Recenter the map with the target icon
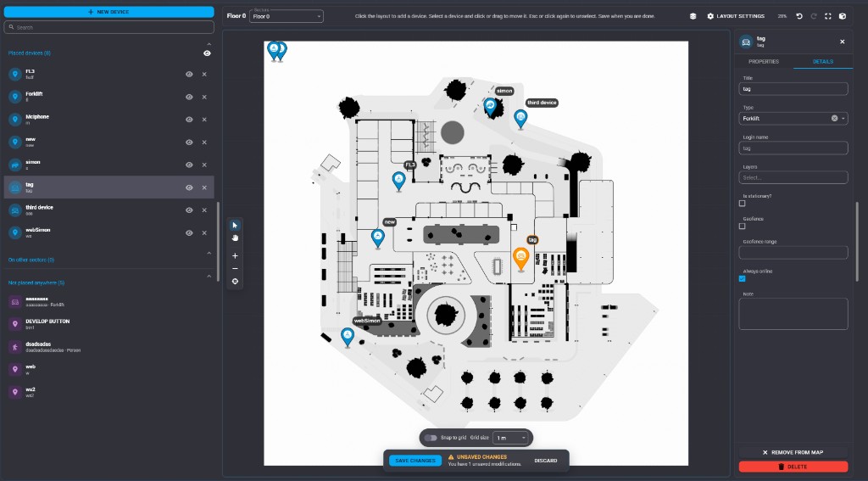Image resolution: width=868 pixels, height=481 pixels. (x=235, y=282)
